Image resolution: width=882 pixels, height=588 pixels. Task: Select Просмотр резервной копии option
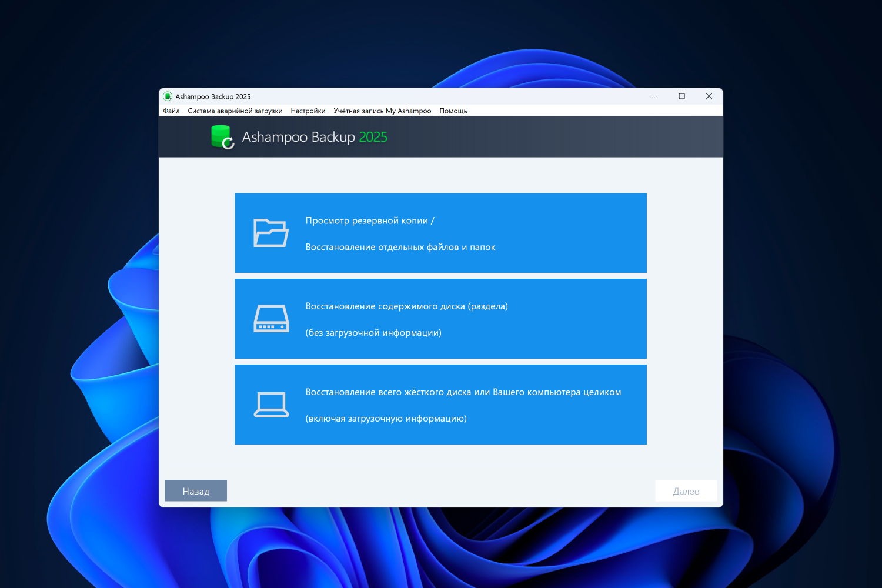(441, 233)
